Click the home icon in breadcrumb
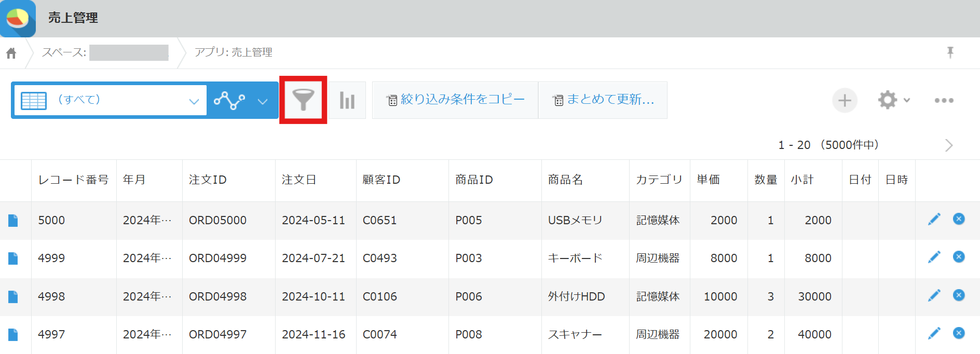Image resolution: width=980 pixels, height=354 pixels. 11,53
